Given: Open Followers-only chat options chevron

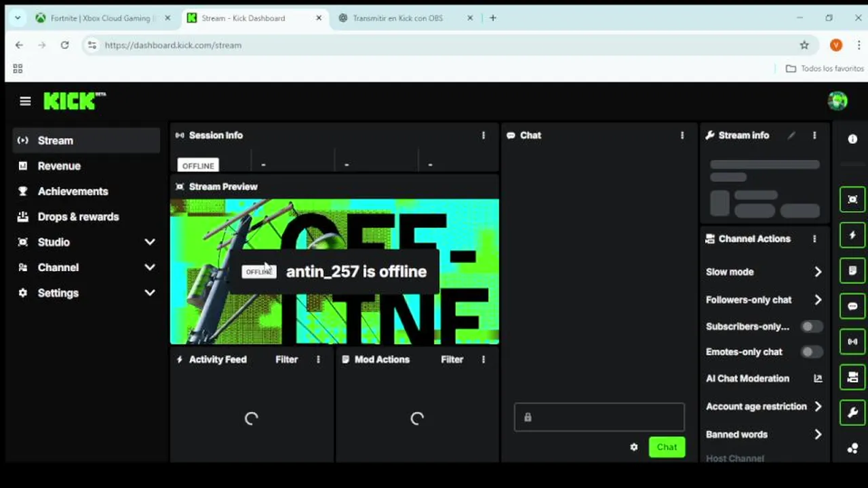Looking at the screenshot, I should point(818,300).
